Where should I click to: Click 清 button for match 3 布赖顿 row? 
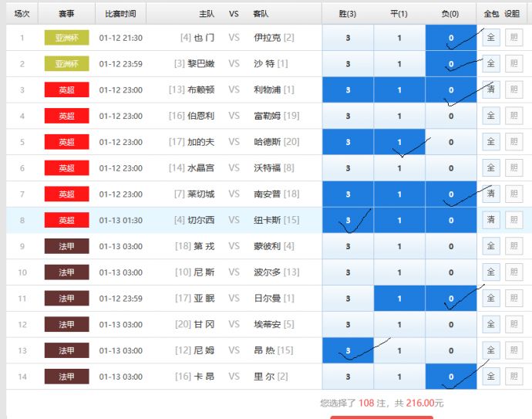(x=490, y=90)
